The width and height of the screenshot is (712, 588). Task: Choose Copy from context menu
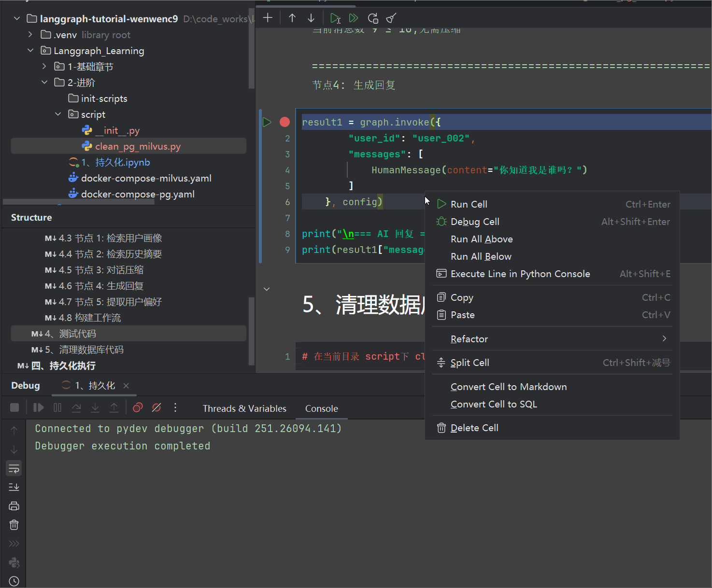coord(552,297)
